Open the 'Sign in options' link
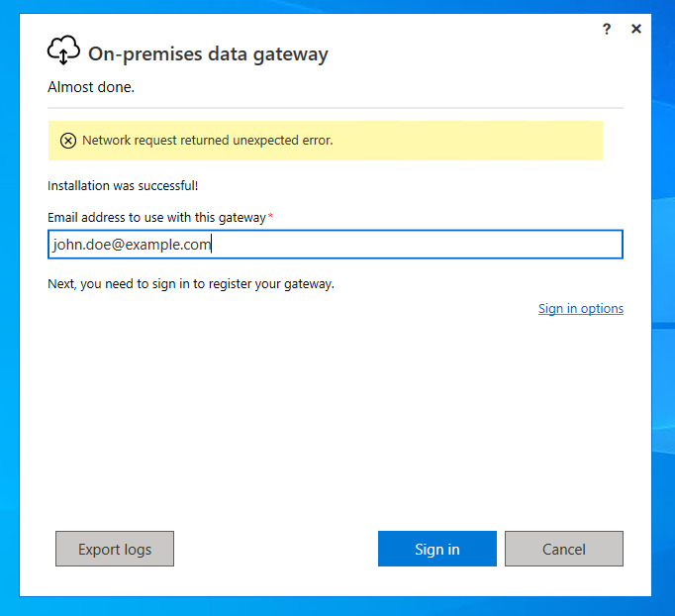This screenshot has height=616, width=675. pos(580,309)
